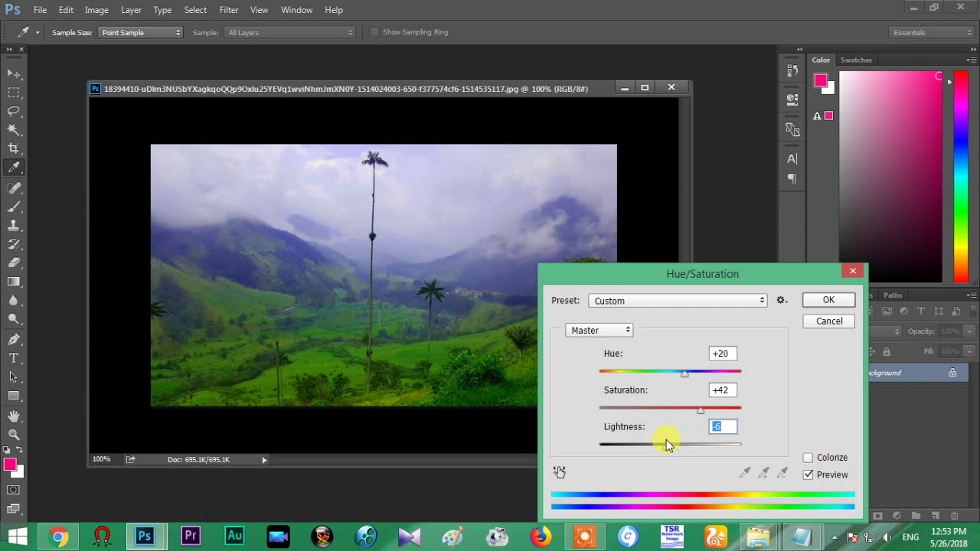Open the History panel icon
Viewport: 980px width, 551px height.
(x=792, y=70)
